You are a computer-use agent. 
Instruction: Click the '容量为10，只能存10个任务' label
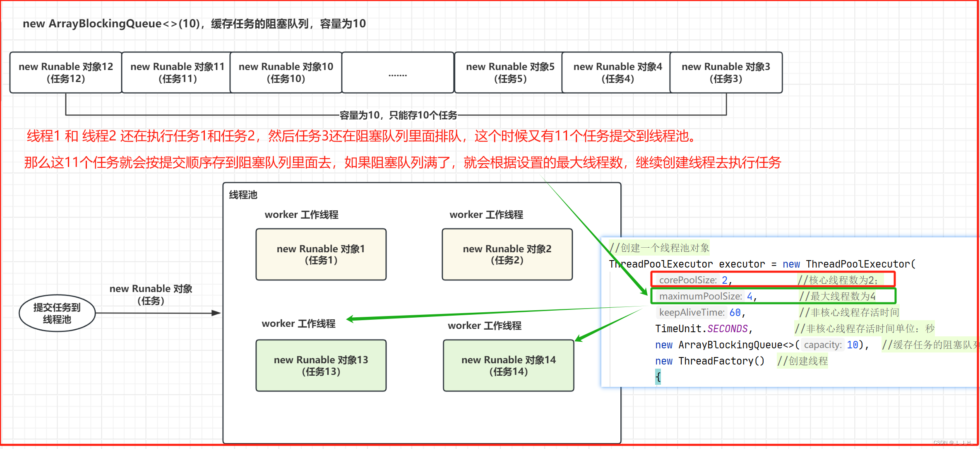(398, 115)
